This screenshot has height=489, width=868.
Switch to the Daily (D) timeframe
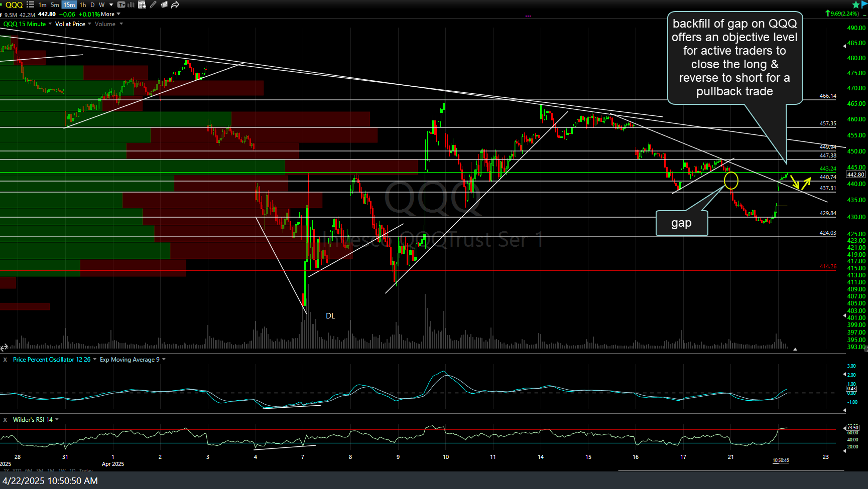(x=92, y=5)
